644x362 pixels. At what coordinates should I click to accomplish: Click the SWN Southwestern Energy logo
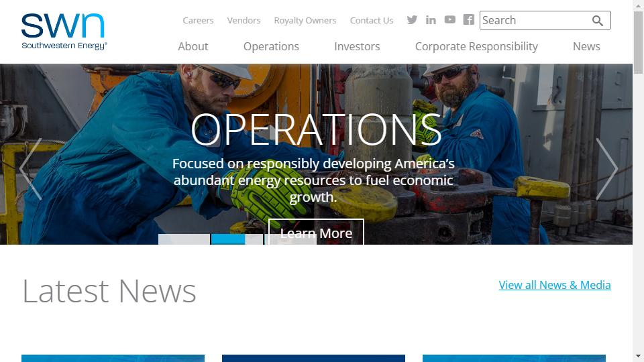64,32
